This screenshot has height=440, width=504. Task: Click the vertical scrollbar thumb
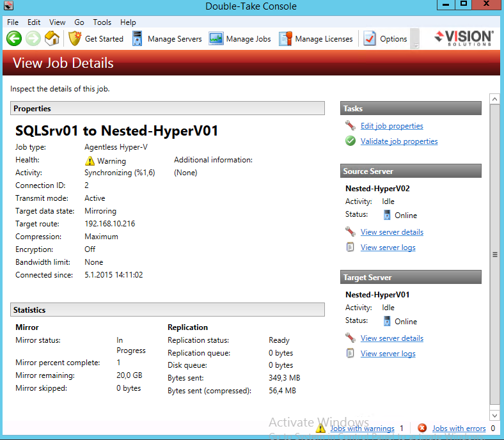[x=494, y=255]
